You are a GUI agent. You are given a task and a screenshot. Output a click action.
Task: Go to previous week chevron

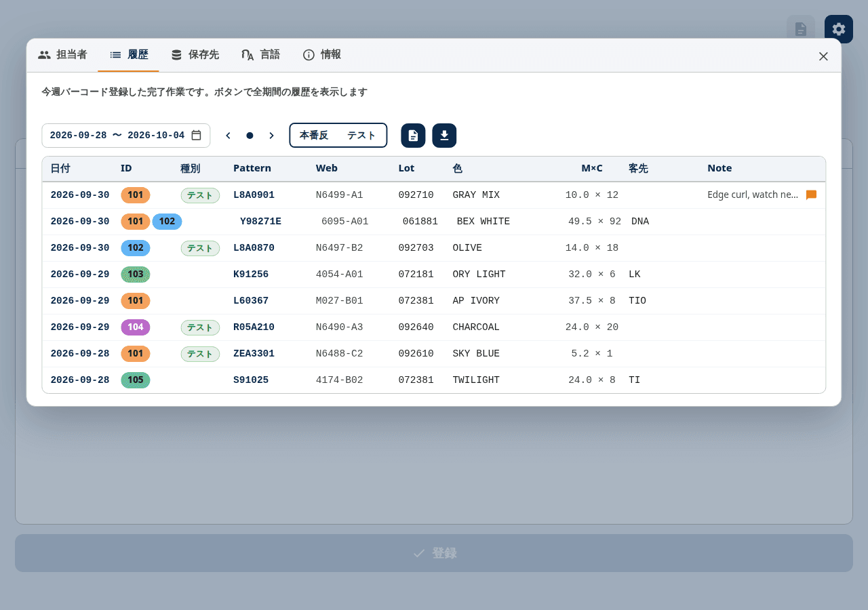click(228, 136)
